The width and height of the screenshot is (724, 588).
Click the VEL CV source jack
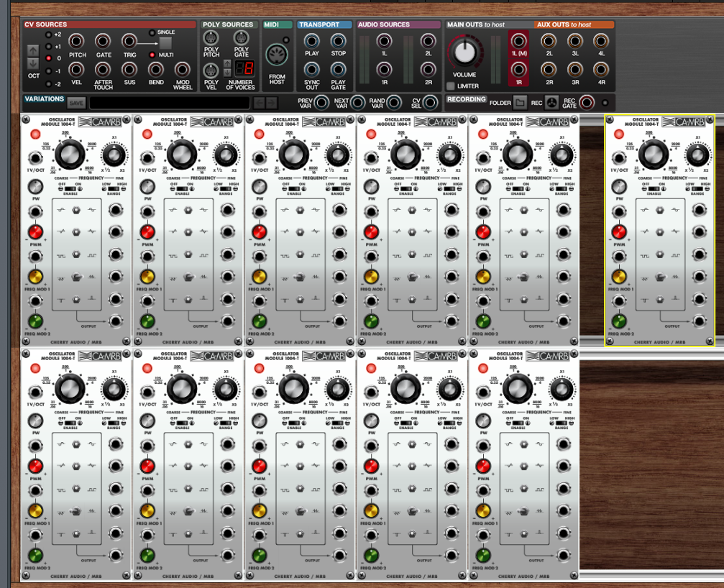[x=77, y=70]
